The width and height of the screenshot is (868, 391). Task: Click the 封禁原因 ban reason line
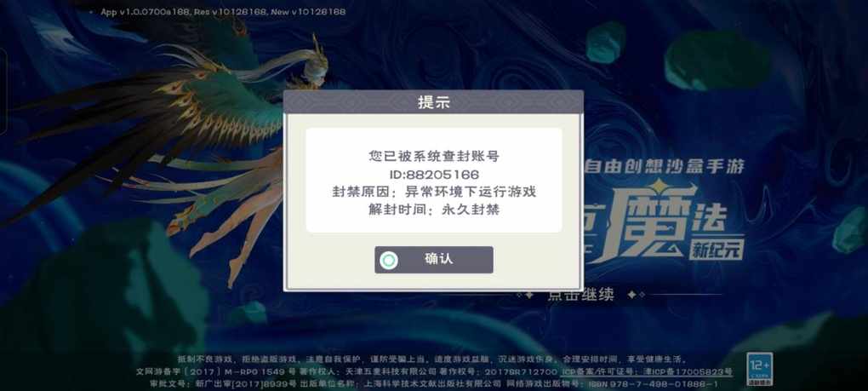pyautogui.click(x=434, y=193)
